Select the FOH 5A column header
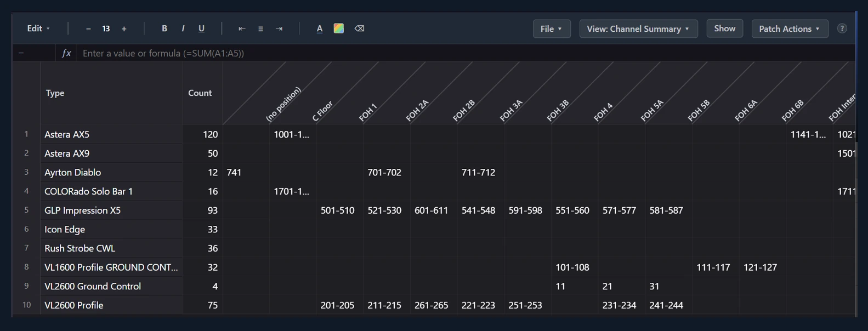 652,111
